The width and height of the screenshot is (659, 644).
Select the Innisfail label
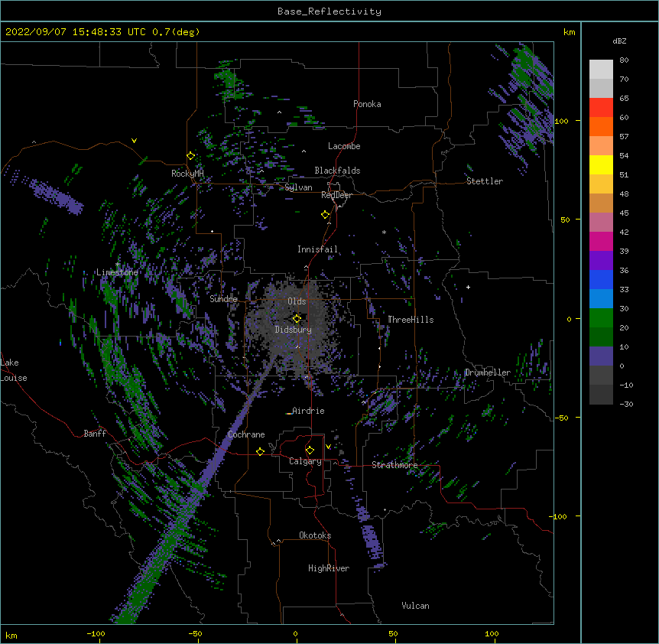(317, 249)
